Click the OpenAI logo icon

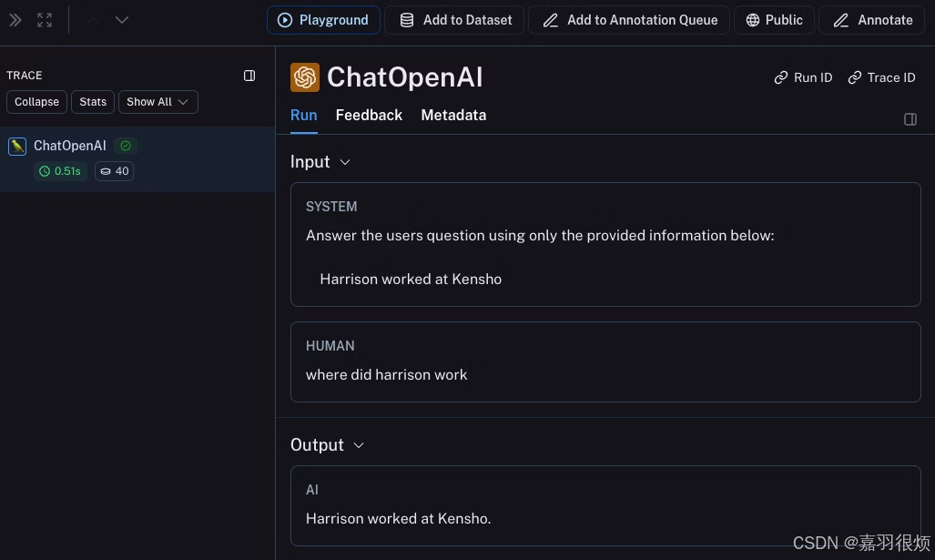point(305,77)
